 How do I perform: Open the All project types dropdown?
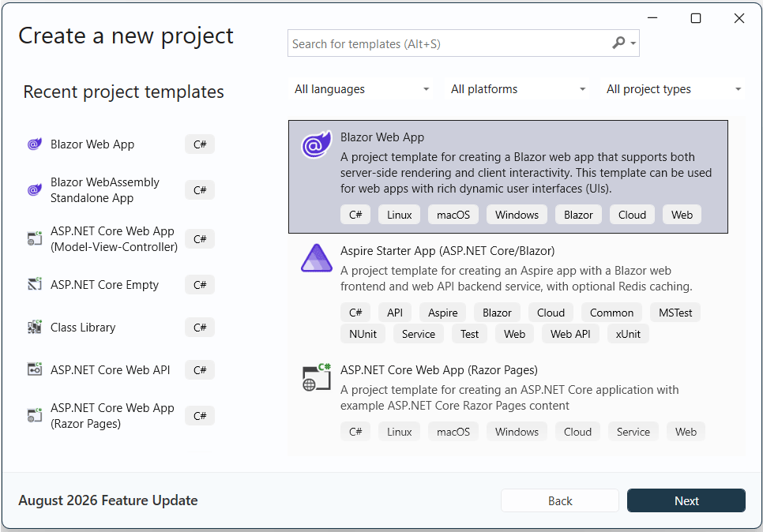672,89
